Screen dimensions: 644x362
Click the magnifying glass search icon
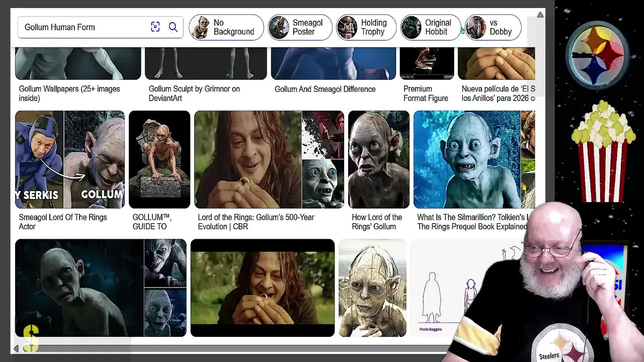tap(173, 27)
